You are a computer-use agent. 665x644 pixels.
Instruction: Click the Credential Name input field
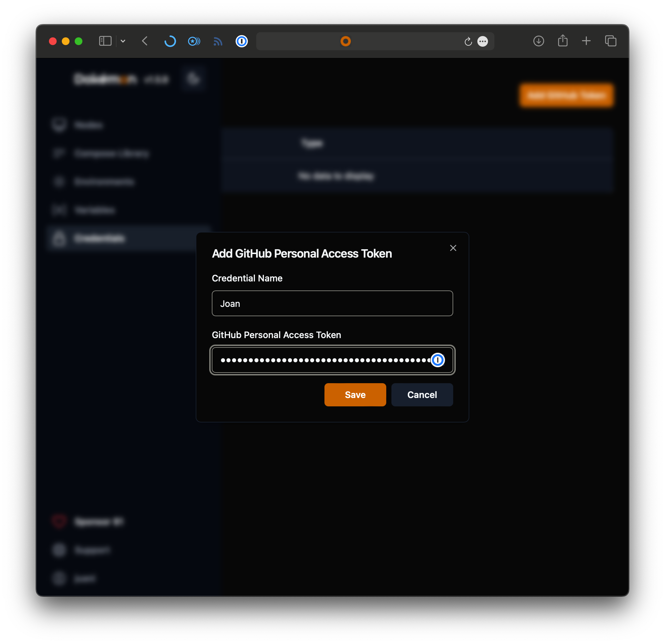[332, 303]
